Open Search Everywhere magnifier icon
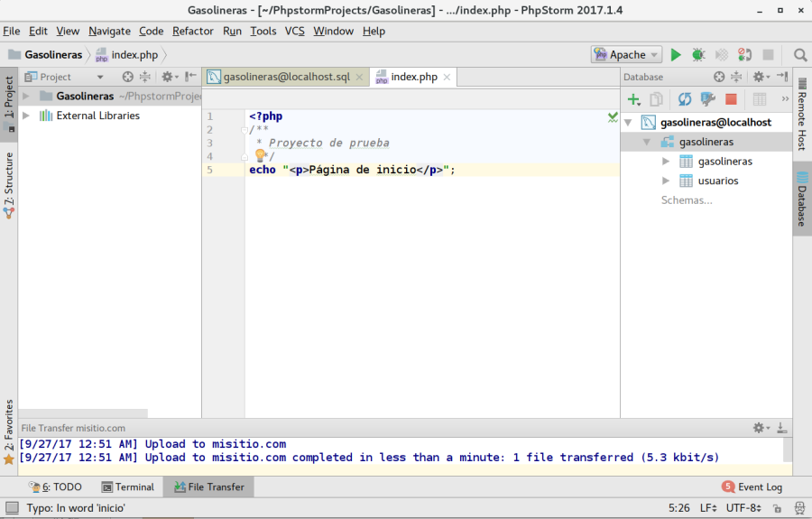 pyautogui.click(x=800, y=55)
